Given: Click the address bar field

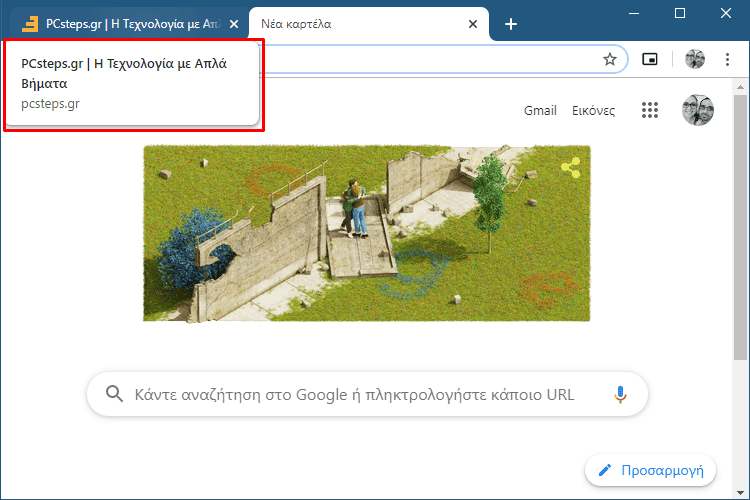Looking at the screenshot, I should [x=430, y=59].
